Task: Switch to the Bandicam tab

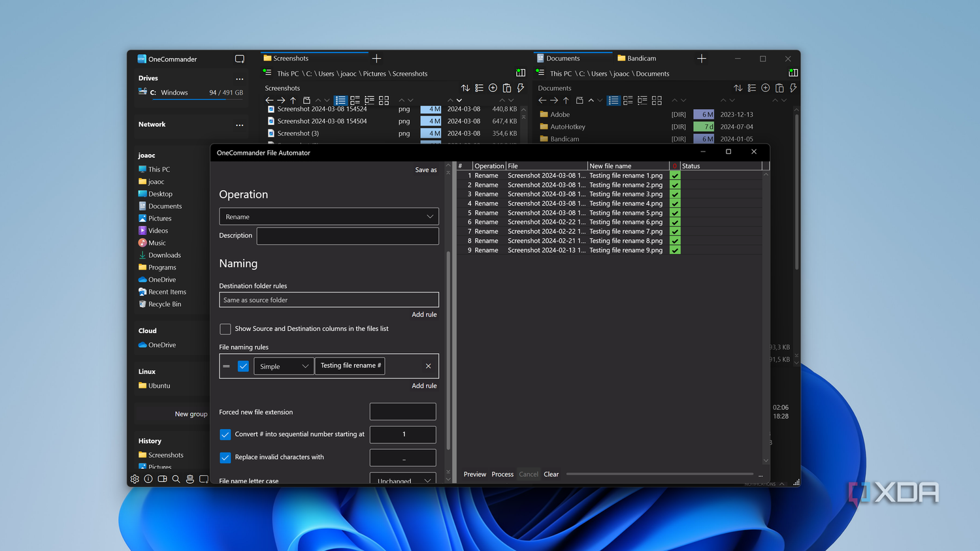Action: click(638, 58)
